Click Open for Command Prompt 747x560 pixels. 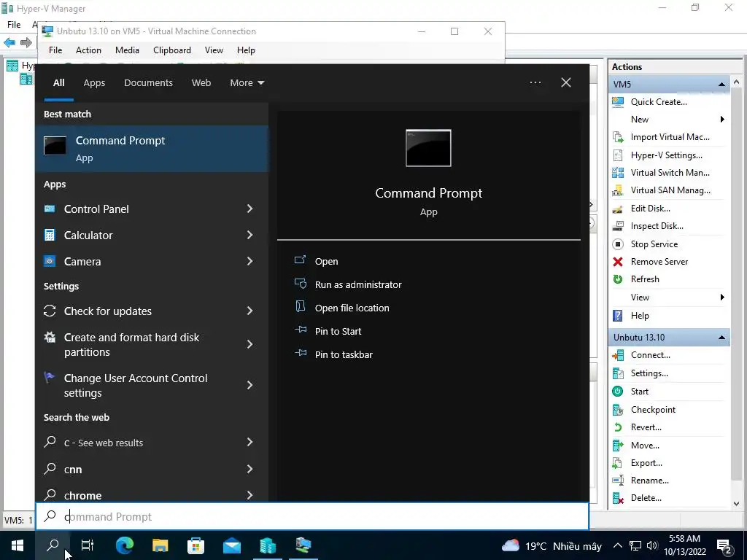coord(326,262)
